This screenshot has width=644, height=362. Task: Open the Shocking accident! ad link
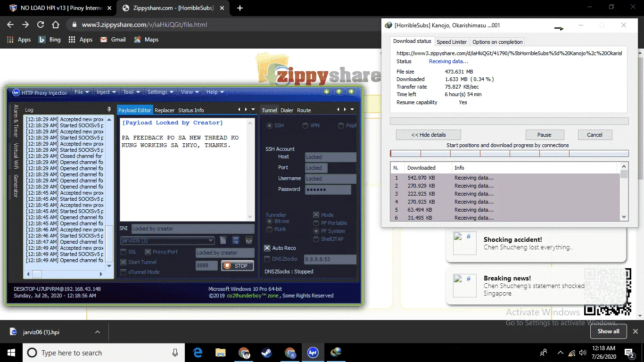[x=512, y=239]
